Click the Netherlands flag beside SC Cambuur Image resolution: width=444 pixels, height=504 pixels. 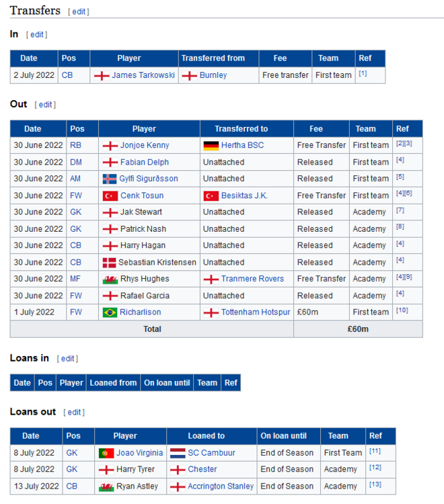pyautogui.click(x=178, y=453)
